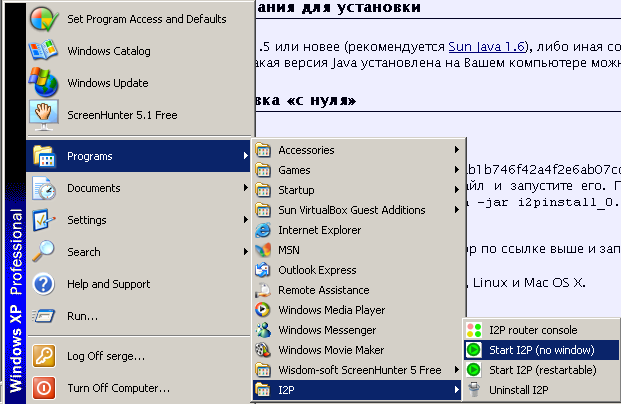
Task: Click the Windows Media Player icon
Action: [x=263, y=310]
